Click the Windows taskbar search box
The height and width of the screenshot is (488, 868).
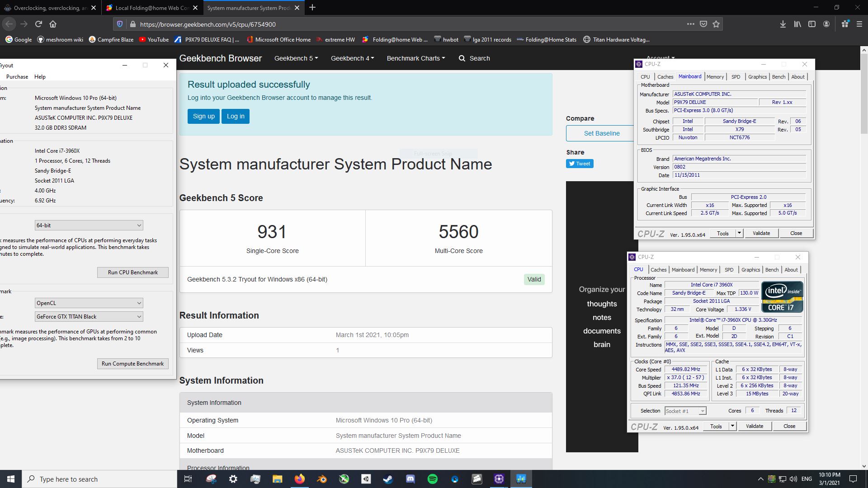(x=99, y=479)
